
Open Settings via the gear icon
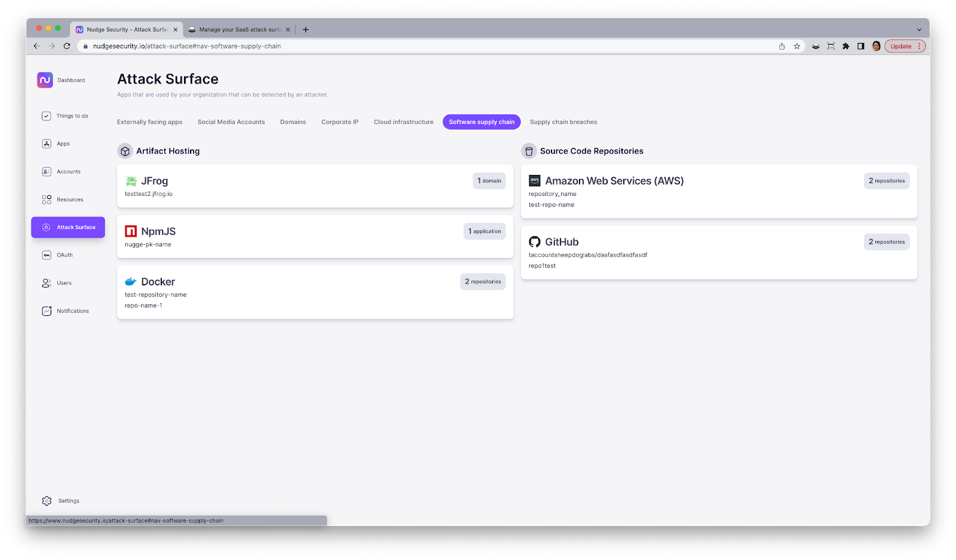(47, 501)
